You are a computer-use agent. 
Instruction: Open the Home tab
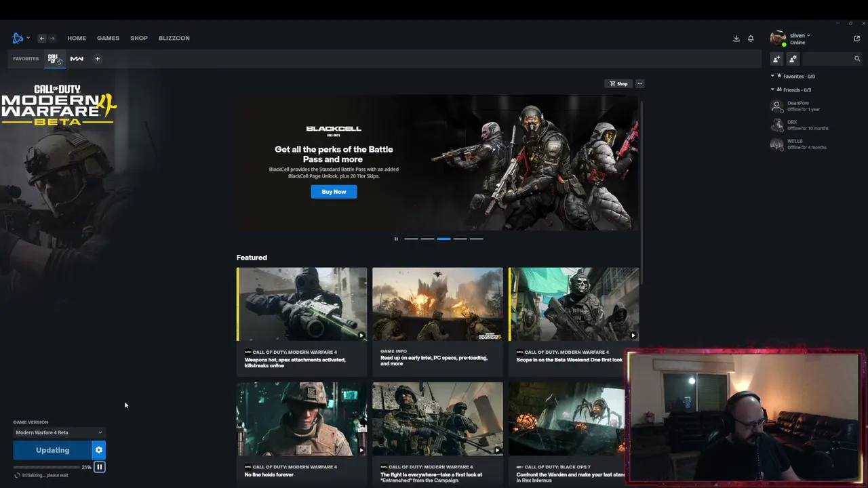tap(77, 38)
